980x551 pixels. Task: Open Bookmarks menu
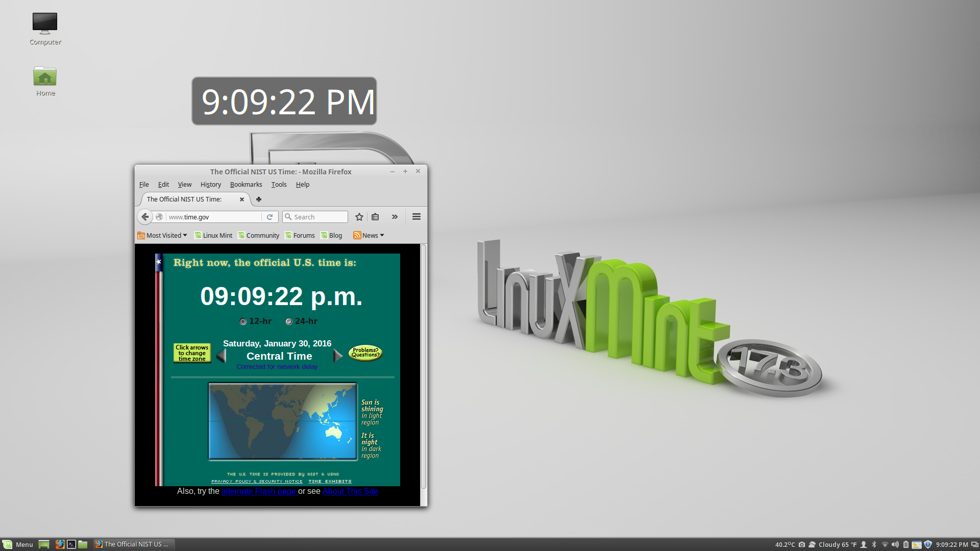[246, 185]
